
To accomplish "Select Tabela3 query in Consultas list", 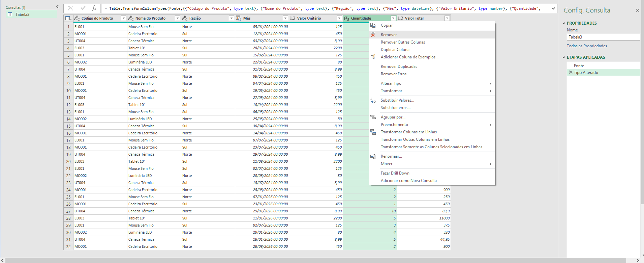I will tap(31, 15).
